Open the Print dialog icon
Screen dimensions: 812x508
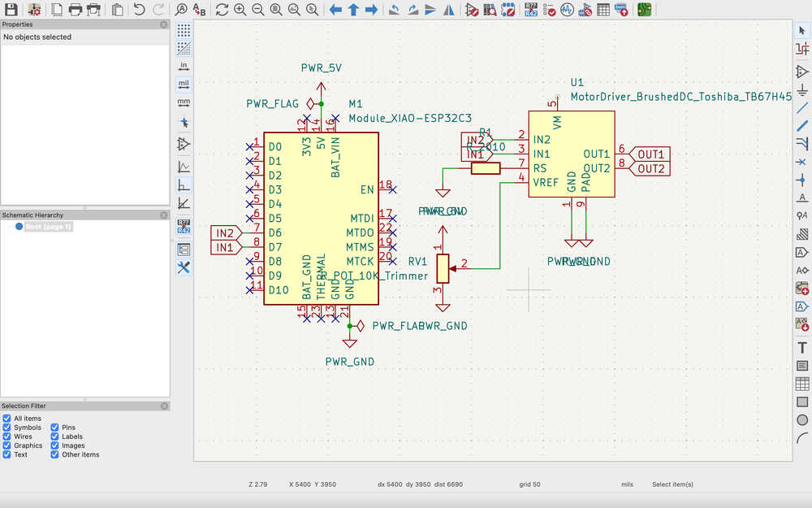click(x=76, y=10)
